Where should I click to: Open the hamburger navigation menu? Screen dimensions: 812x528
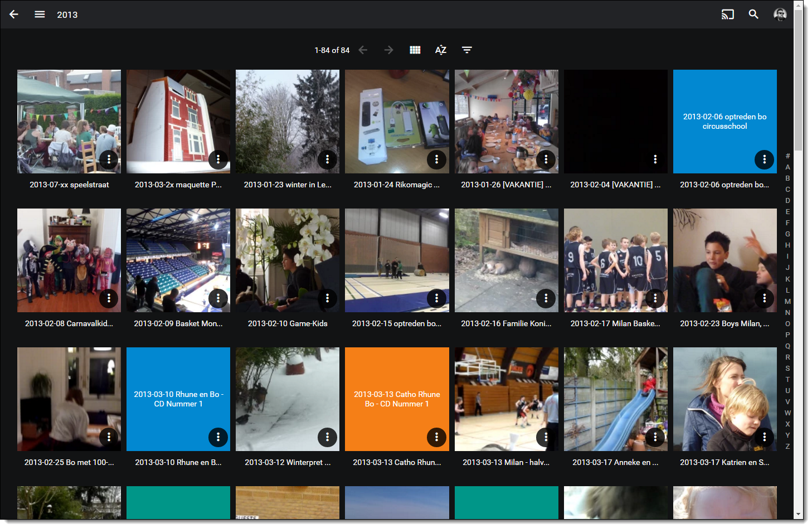pos(40,14)
